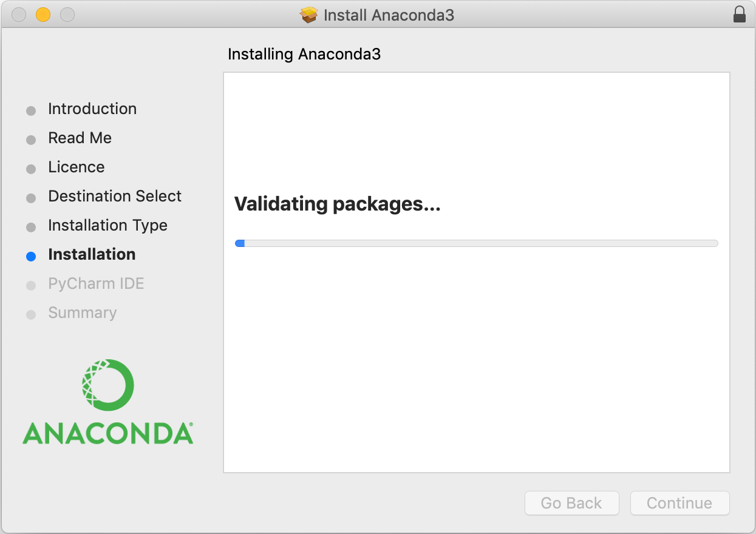The height and width of the screenshot is (534, 756).
Task: Click the Read Me step bullet
Action: point(31,140)
